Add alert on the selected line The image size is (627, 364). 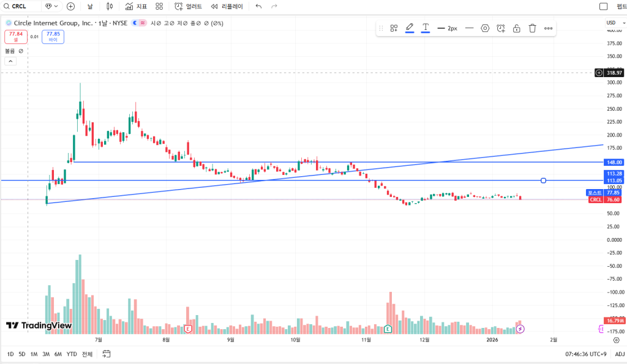click(x=501, y=28)
